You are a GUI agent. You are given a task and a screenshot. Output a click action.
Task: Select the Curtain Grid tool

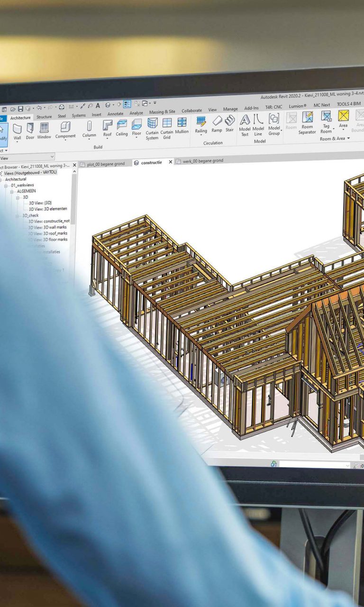tap(167, 128)
